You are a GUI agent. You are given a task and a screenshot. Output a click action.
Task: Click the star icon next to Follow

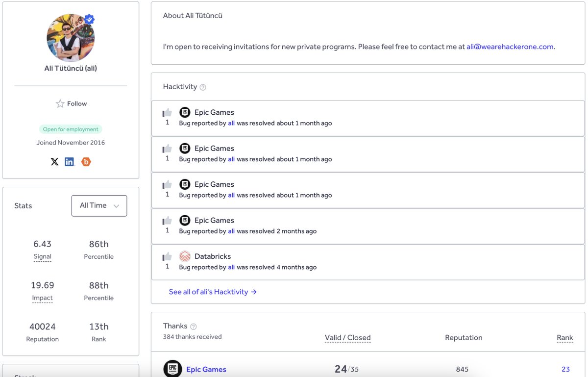pyautogui.click(x=60, y=103)
